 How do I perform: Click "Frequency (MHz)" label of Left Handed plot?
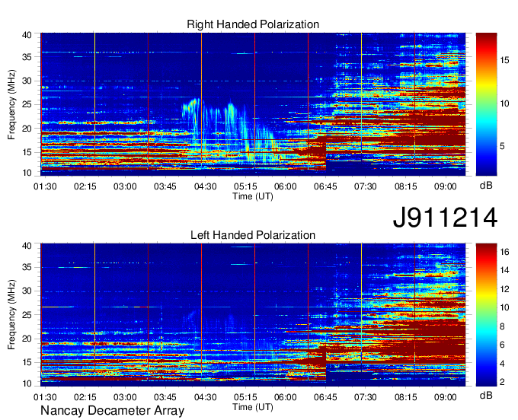[x=11, y=315]
